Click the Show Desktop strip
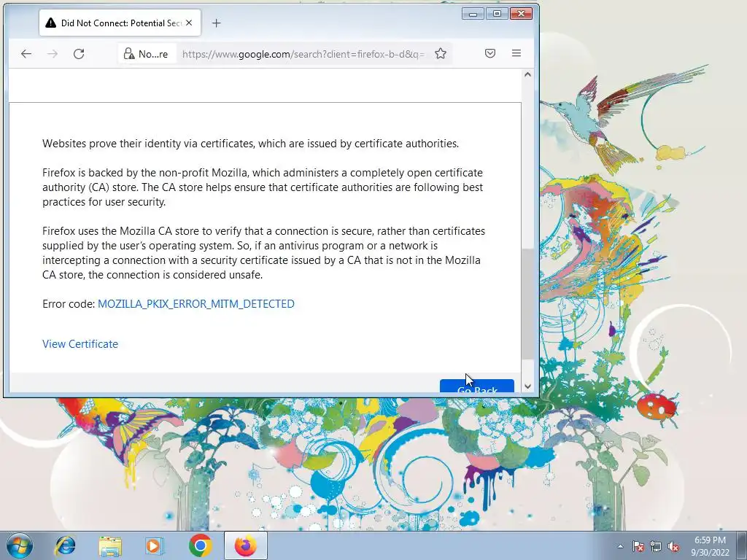 point(742,545)
